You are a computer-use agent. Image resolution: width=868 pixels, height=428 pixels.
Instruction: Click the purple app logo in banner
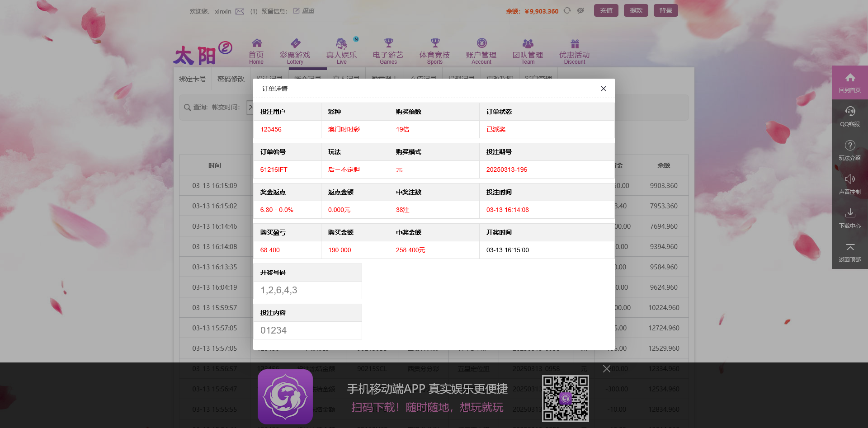(x=285, y=396)
